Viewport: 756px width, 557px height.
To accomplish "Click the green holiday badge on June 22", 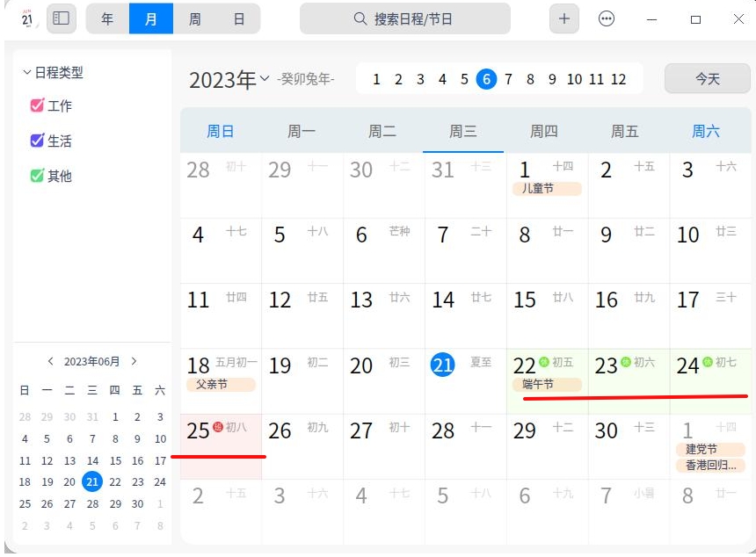I will click(544, 363).
